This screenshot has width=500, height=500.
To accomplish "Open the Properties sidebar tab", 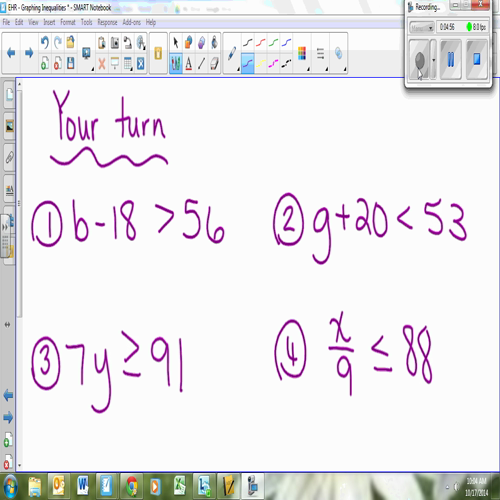I will (x=9, y=189).
